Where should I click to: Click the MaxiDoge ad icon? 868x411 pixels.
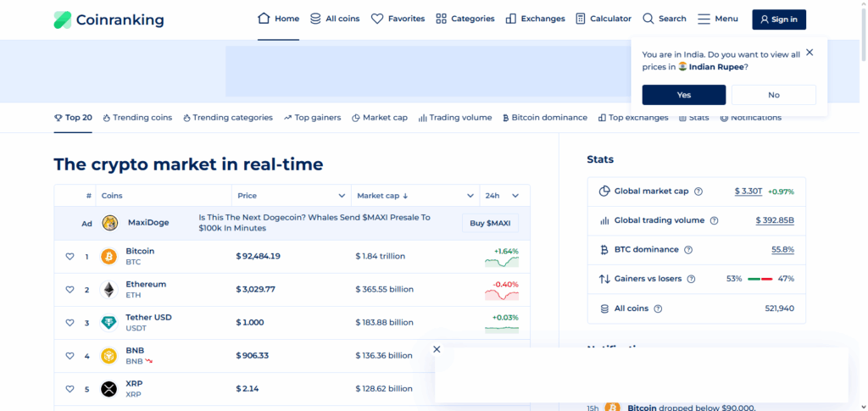(110, 223)
